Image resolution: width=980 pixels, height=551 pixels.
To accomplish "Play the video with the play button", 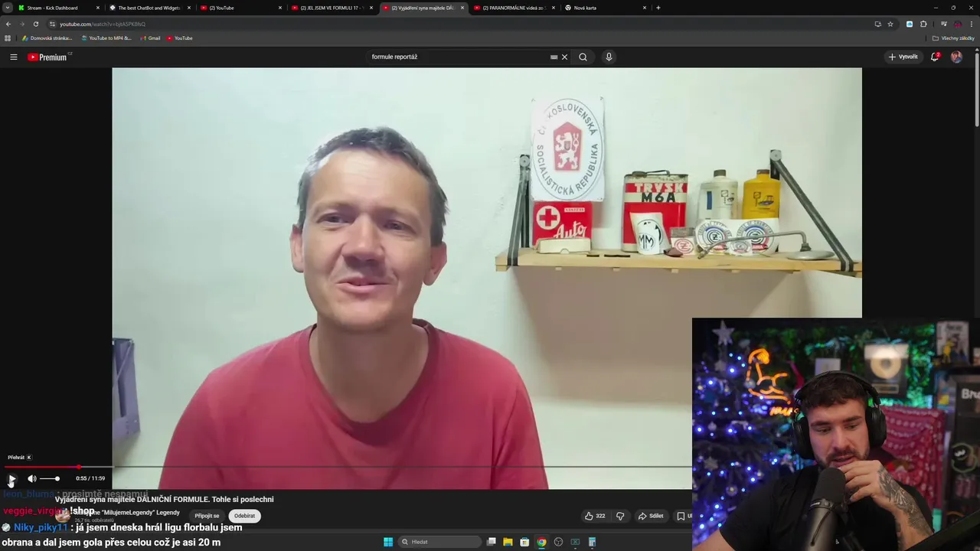I will pyautogui.click(x=11, y=478).
